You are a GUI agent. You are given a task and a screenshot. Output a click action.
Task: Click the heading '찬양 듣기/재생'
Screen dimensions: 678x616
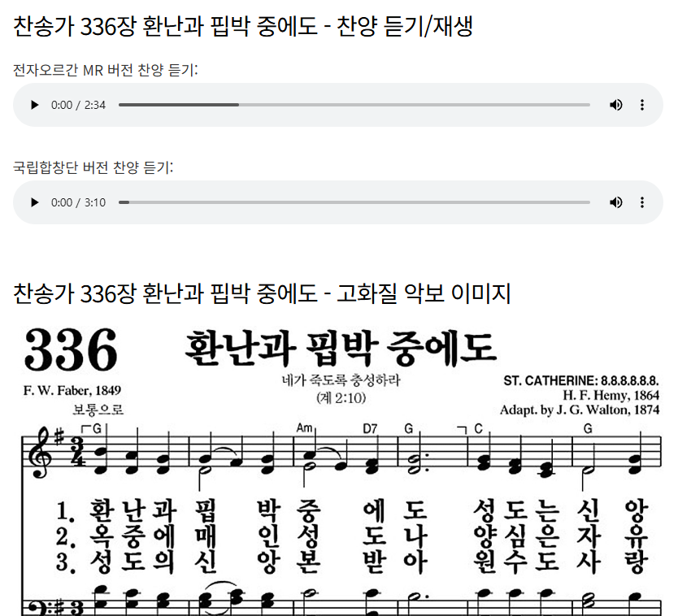(x=404, y=26)
